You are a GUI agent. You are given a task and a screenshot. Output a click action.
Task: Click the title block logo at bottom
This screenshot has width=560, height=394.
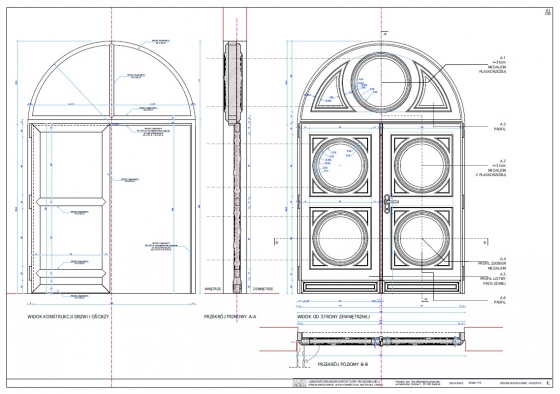[299, 383]
